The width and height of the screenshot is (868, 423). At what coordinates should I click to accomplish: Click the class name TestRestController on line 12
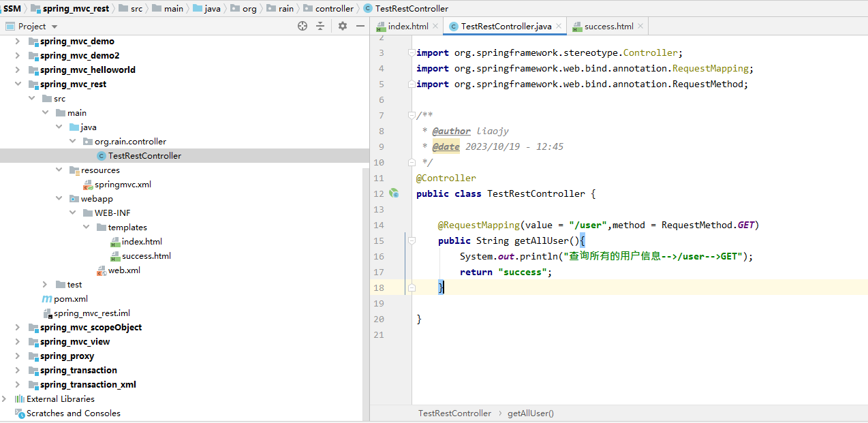pos(536,193)
